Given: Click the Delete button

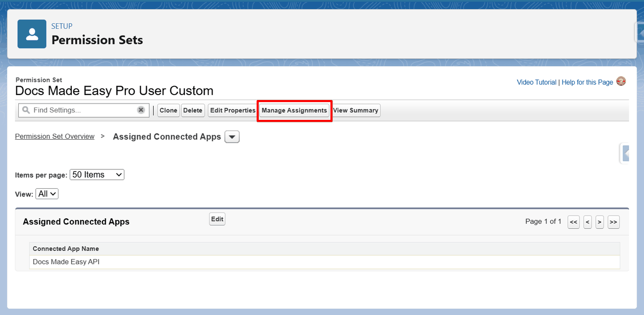Looking at the screenshot, I should point(193,110).
